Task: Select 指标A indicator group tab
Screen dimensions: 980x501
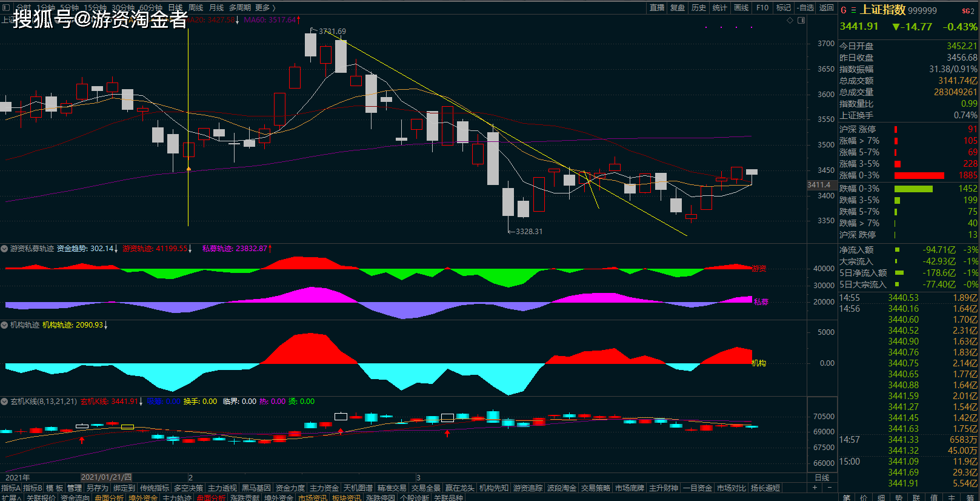Action: [11, 488]
